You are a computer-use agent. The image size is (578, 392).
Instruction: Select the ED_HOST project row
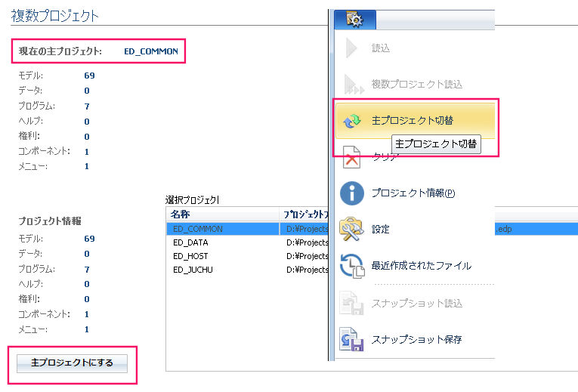coord(247,256)
